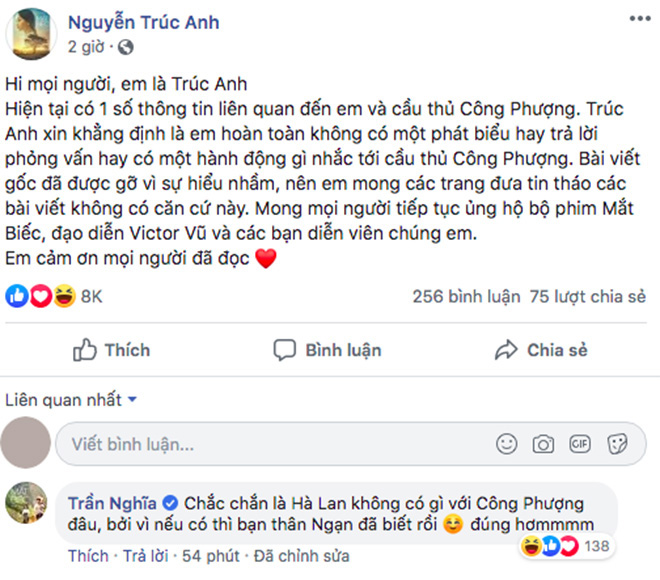This screenshot has width=660, height=580.
Task: Click the emoji smiley icon in comment box
Action: click(506, 444)
